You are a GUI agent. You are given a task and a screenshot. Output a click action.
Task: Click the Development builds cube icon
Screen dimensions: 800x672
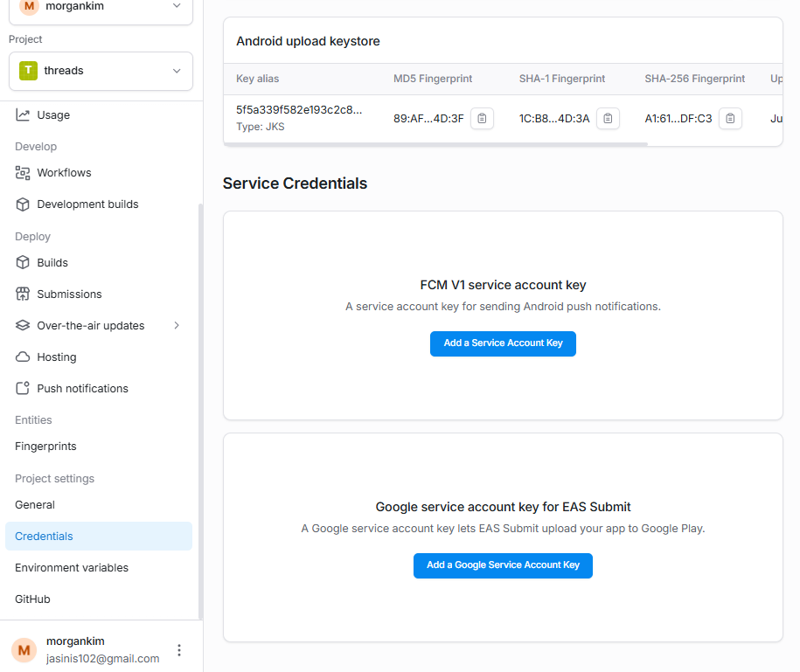click(23, 204)
